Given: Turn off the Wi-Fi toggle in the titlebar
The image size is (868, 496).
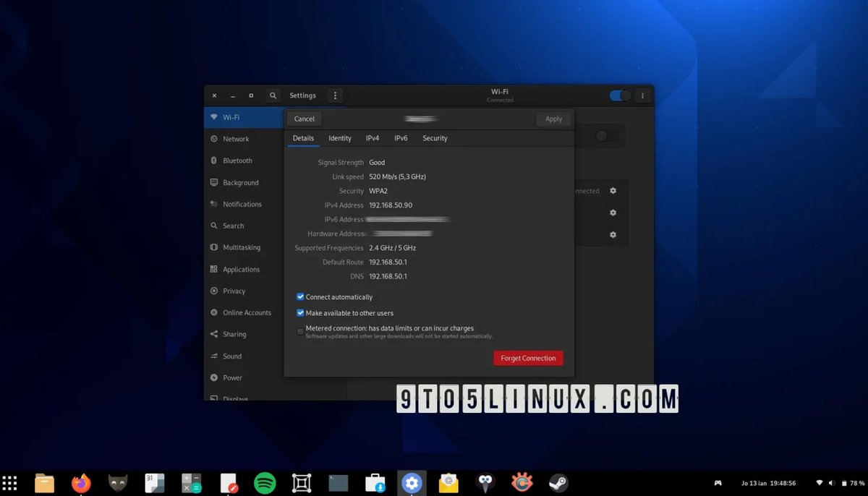Looking at the screenshot, I should [618, 95].
